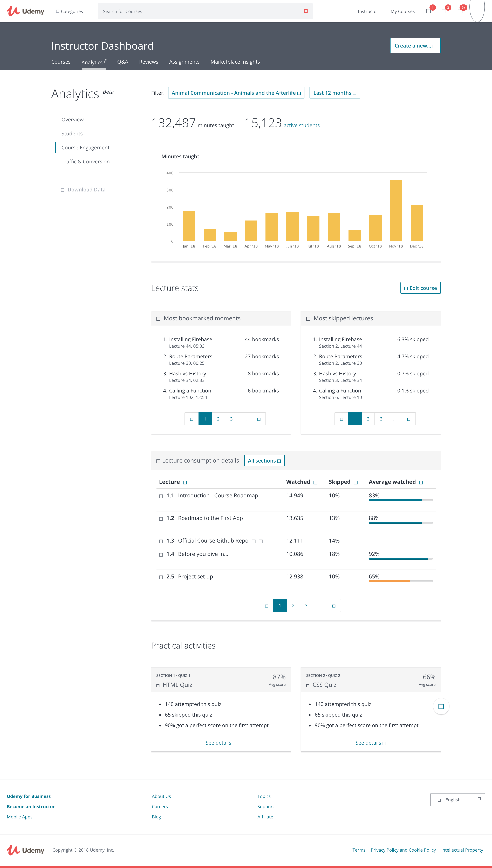
Task: Click the Lecture consumption details header icon
Action: (158, 461)
